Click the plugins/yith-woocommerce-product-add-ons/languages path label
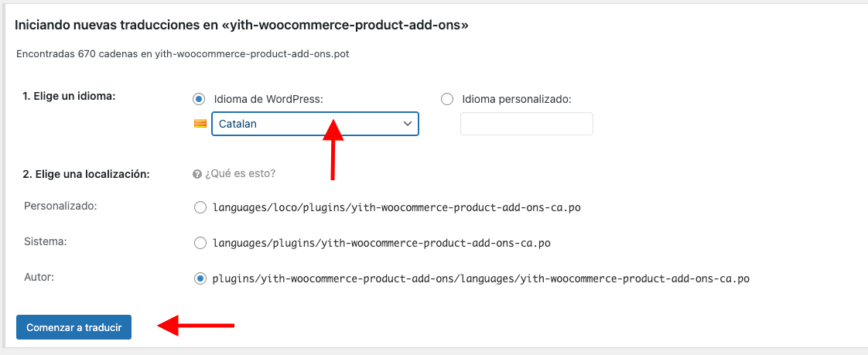Viewport: 868px width, 355px height. (481, 278)
